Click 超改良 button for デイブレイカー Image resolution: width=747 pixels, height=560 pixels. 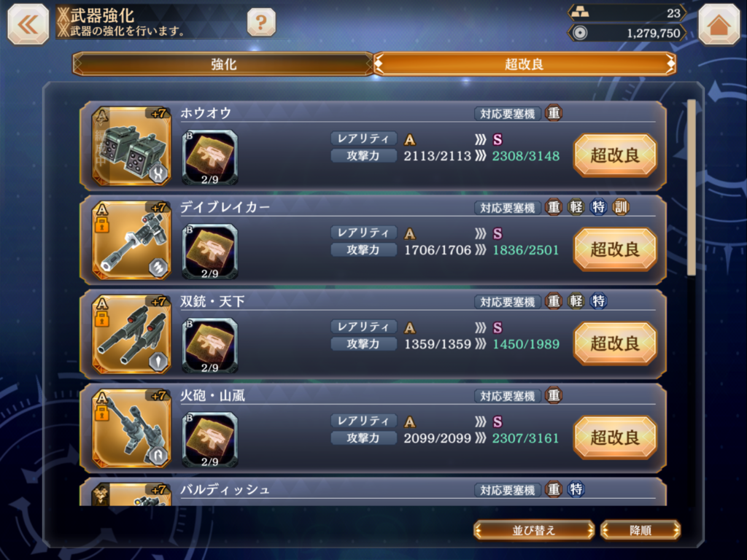point(615,249)
